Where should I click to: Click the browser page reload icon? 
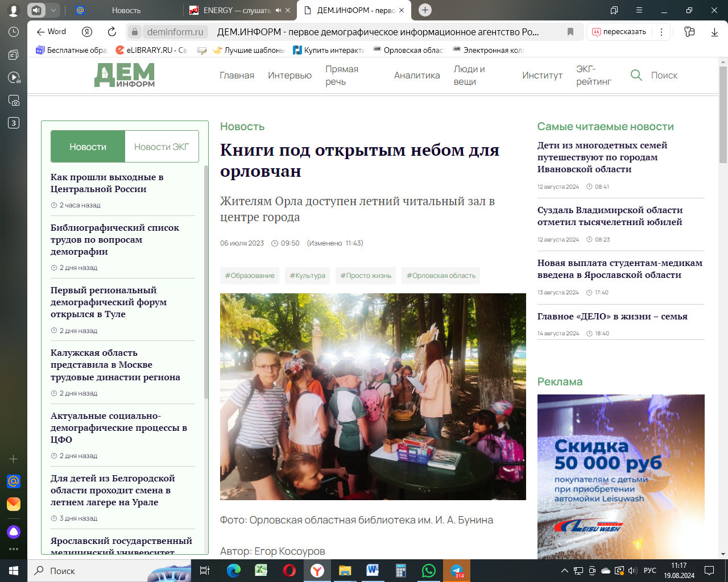coord(112,32)
